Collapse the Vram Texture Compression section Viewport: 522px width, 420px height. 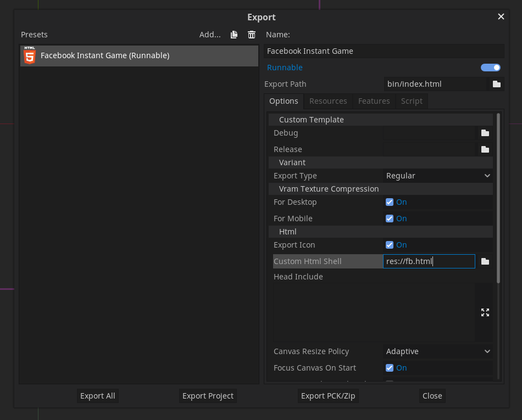pyautogui.click(x=381, y=189)
